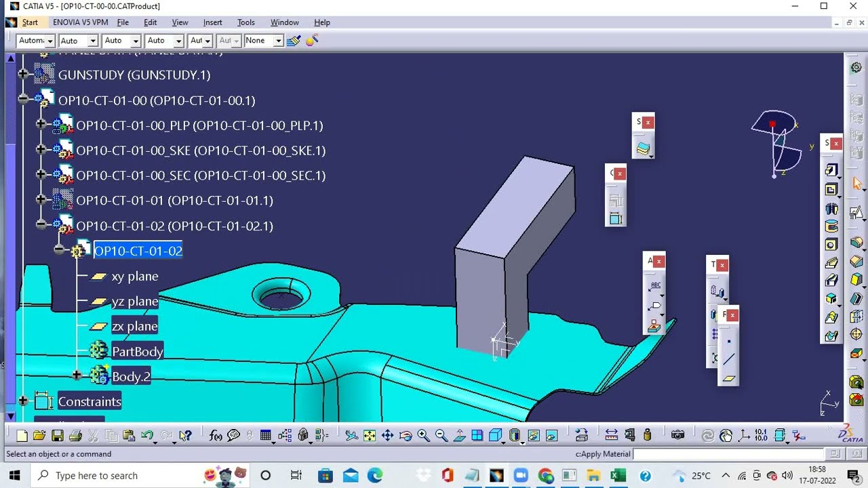
Task: Click the Zoom In magnifier icon
Action: click(x=424, y=436)
